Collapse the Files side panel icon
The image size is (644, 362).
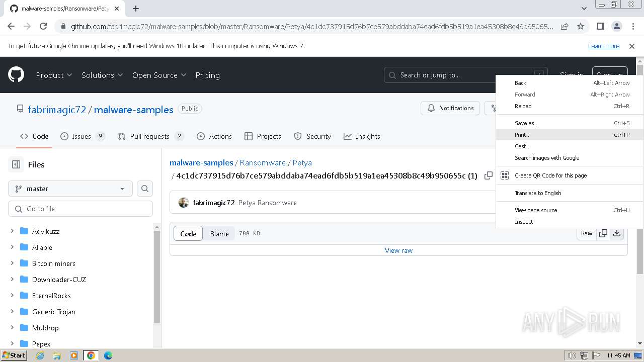pyautogui.click(x=16, y=164)
